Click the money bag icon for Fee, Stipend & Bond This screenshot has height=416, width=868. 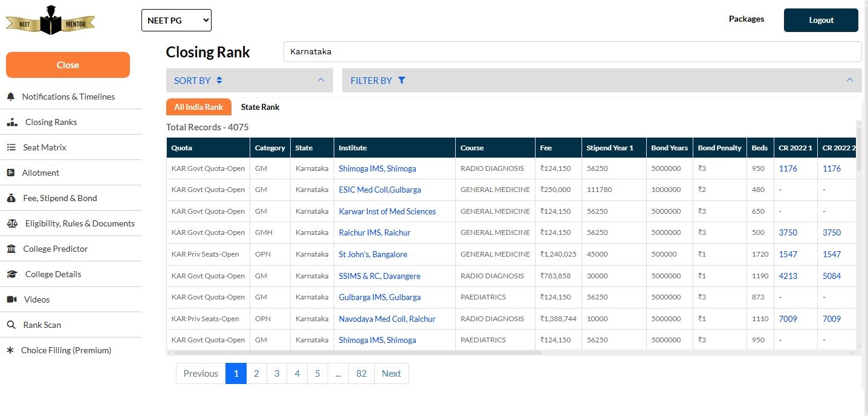click(11, 198)
